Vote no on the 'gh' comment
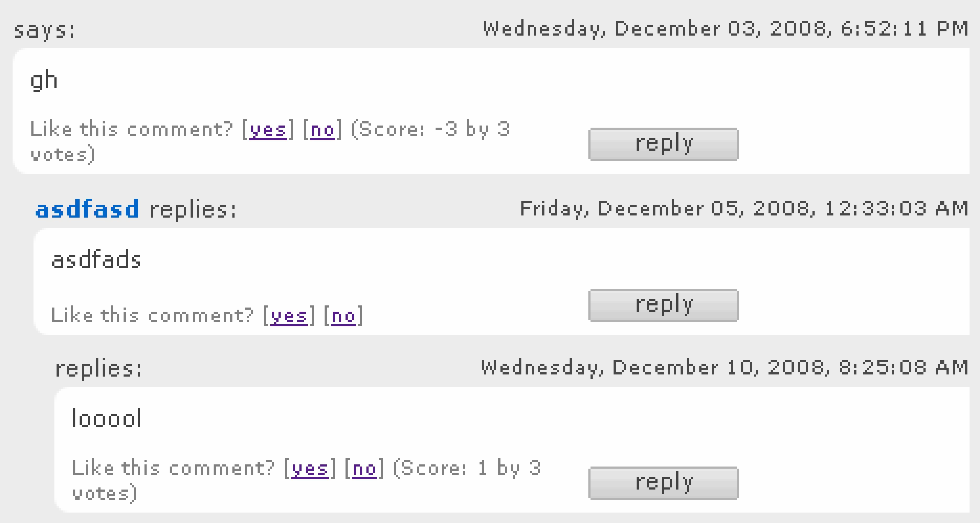The height and width of the screenshot is (523, 980). pos(321,130)
